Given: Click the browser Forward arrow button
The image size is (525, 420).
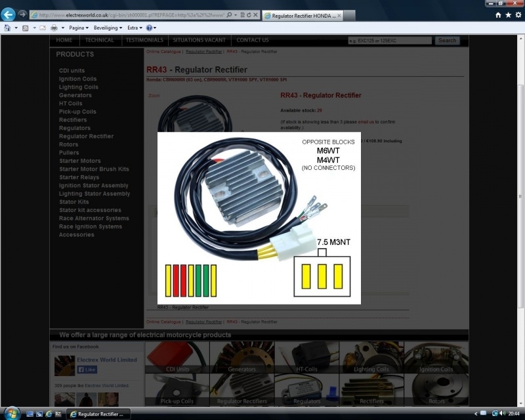Looking at the screenshot, I should point(22,14).
